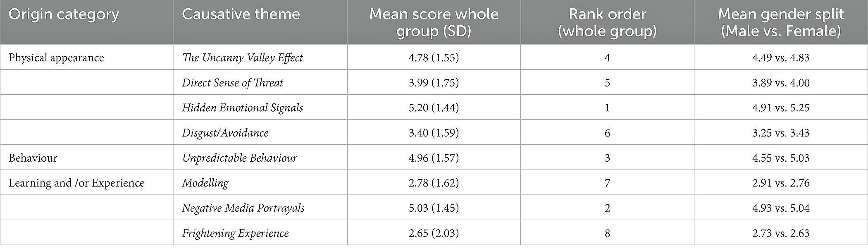Select the Learning and /or Experience cell
868x249 pixels.
click(76, 183)
